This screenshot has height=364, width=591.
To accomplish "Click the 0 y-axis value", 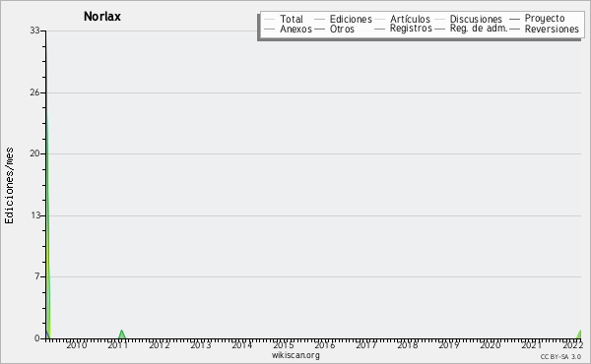I will (x=37, y=338).
